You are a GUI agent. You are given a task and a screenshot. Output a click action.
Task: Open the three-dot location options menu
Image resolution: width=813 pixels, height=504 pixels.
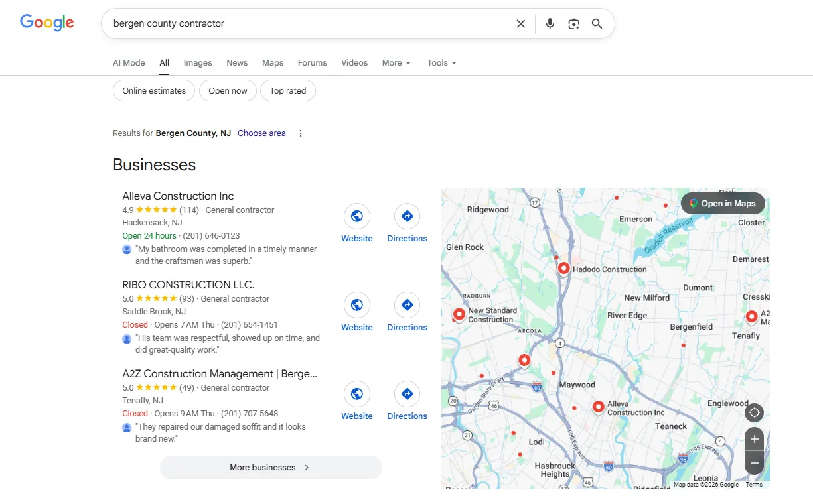[x=301, y=133]
